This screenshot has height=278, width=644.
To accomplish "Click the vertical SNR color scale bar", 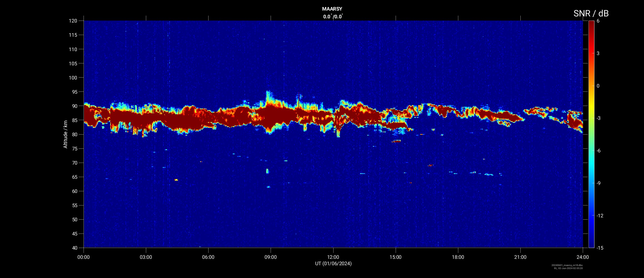I will (x=591, y=134).
